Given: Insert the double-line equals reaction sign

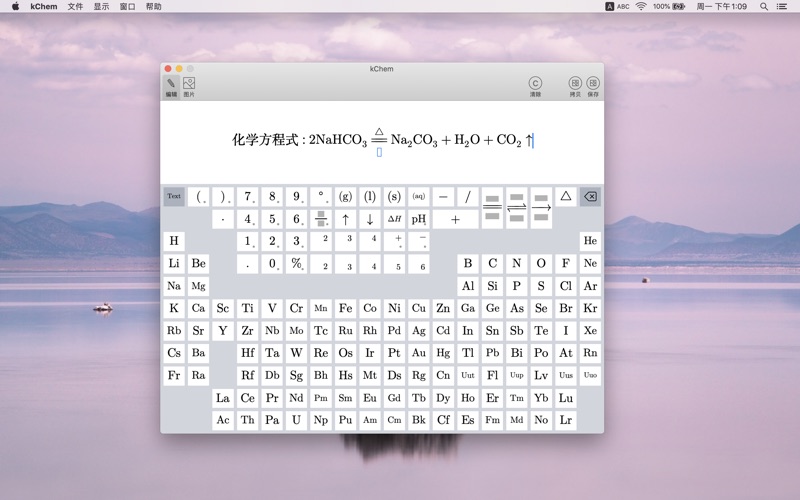Looking at the screenshot, I should pos(492,208).
